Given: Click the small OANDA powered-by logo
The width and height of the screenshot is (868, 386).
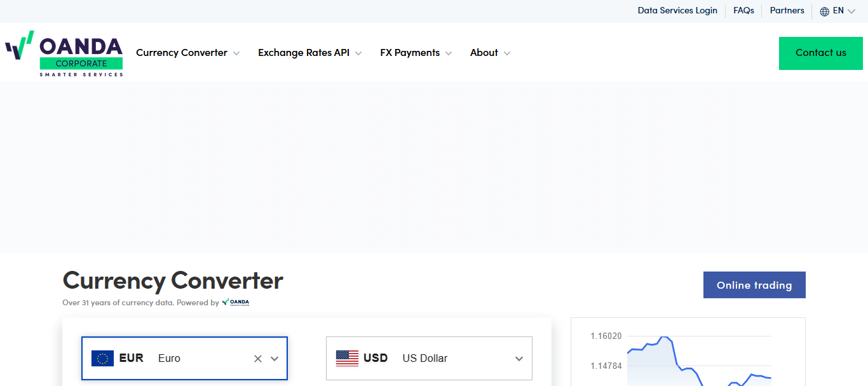Looking at the screenshot, I should point(236,302).
